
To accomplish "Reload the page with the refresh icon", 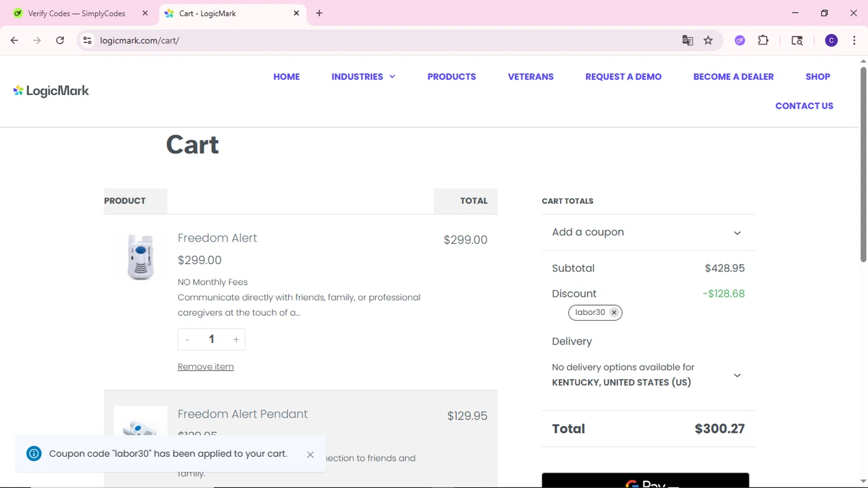I will pyautogui.click(x=60, y=41).
